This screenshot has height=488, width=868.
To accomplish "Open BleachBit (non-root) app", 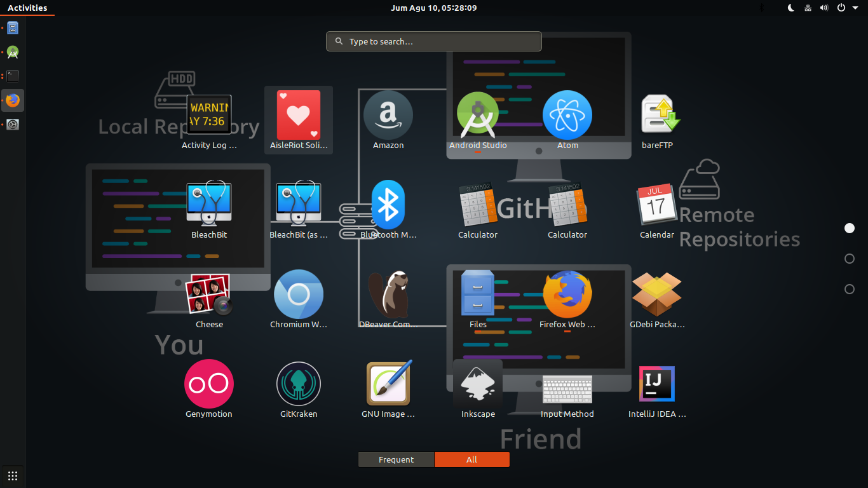I will pyautogui.click(x=209, y=210).
